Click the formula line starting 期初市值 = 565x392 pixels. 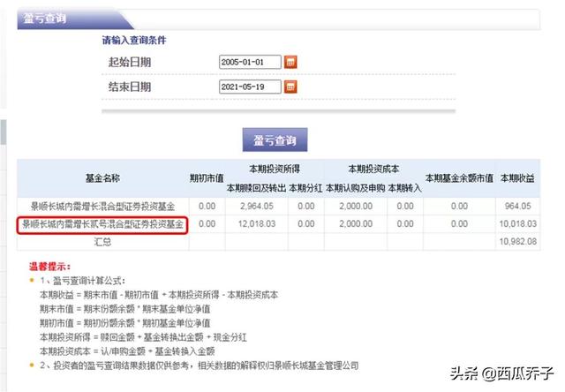click(x=125, y=323)
